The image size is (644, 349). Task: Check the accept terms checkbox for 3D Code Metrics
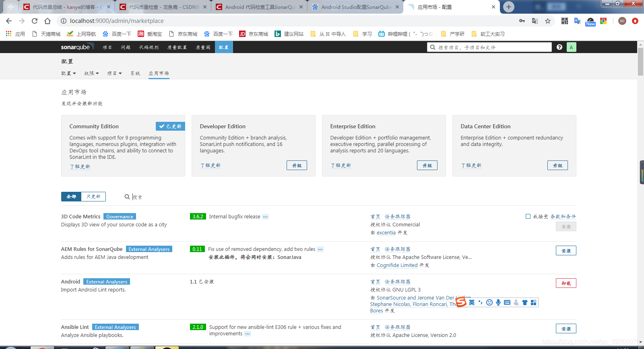point(528,216)
